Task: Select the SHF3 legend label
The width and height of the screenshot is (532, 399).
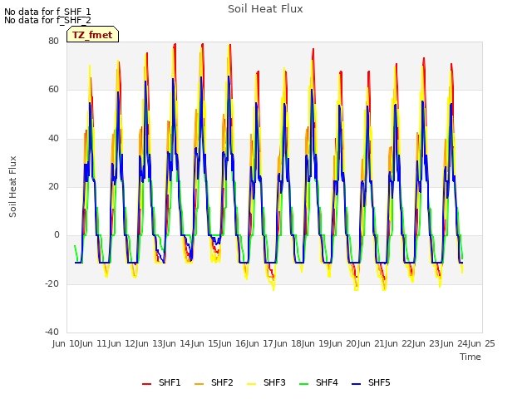Action: [x=274, y=382]
